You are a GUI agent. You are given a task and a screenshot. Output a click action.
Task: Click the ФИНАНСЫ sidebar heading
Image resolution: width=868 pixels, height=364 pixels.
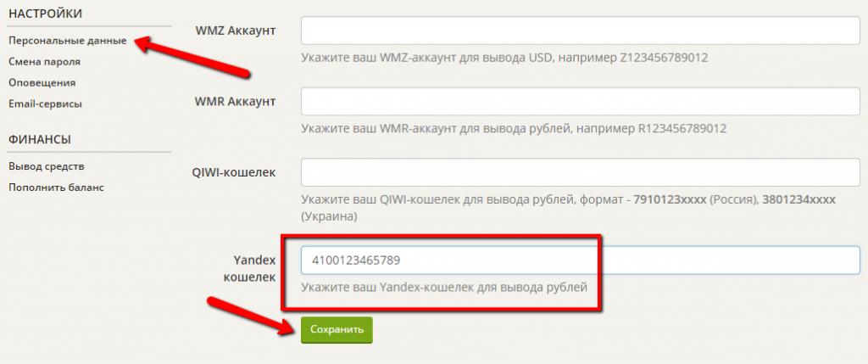point(39,140)
